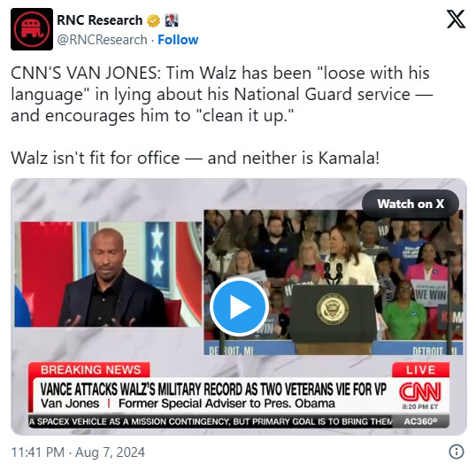
Task: Open the 11:41 PM Aug 7, 2024 timestamp
Action: pyautogui.click(x=78, y=452)
